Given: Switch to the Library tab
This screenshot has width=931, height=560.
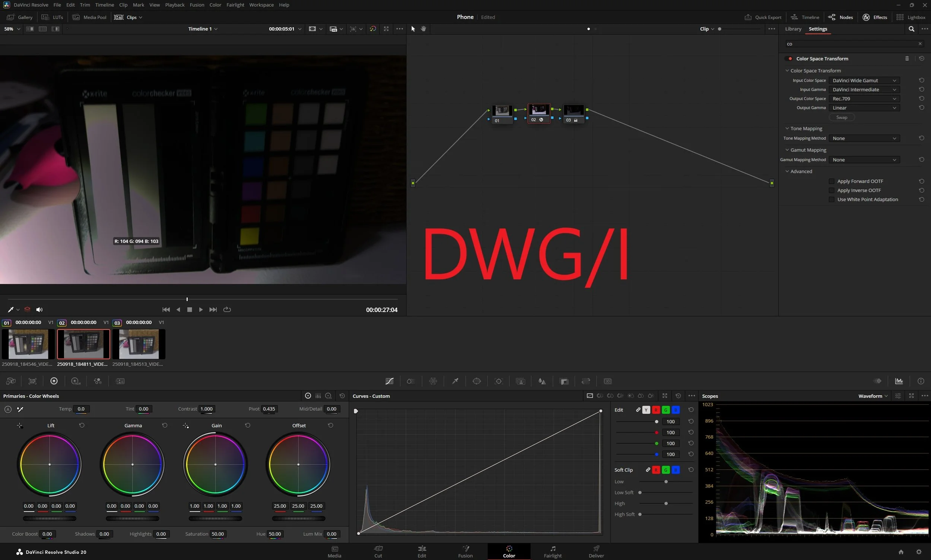Looking at the screenshot, I should tap(793, 29).
